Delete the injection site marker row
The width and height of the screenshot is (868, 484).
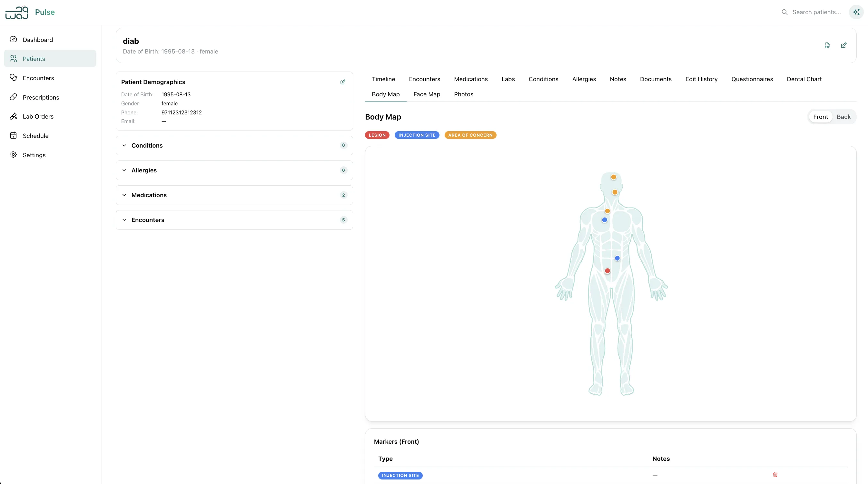click(x=775, y=475)
